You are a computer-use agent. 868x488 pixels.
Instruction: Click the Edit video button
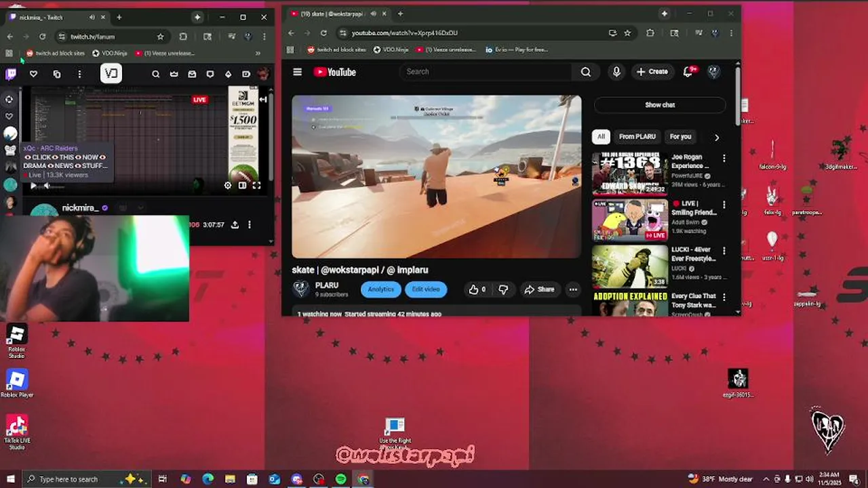tap(426, 289)
